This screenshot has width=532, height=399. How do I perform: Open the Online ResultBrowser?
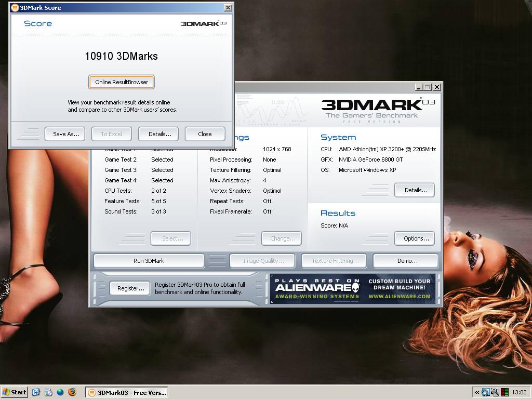point(122,82)
